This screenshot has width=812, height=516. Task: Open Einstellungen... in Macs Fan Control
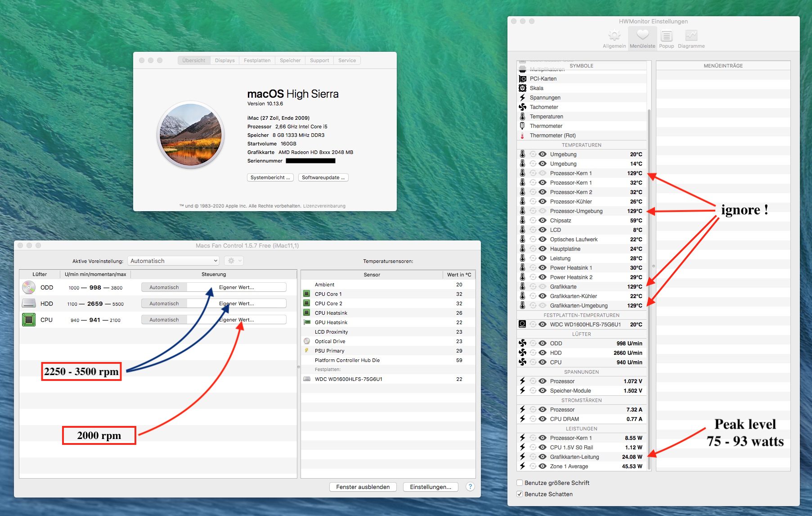pyautogui.click(x=431, y=487)
